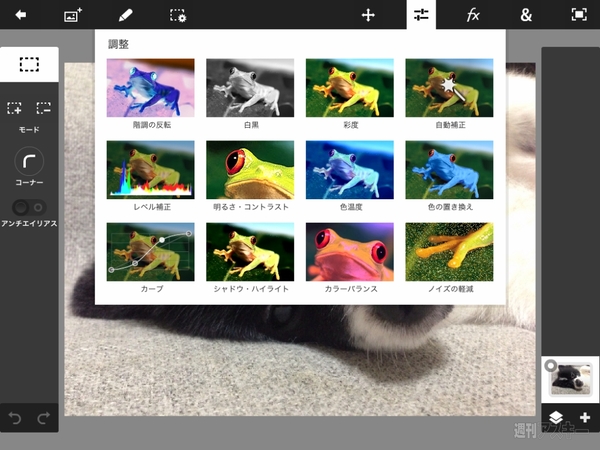Open ノイズの軽減 noise reduction adjustment
The width and height of the screenshot is (600, 450).
click(x=449, y=258)
